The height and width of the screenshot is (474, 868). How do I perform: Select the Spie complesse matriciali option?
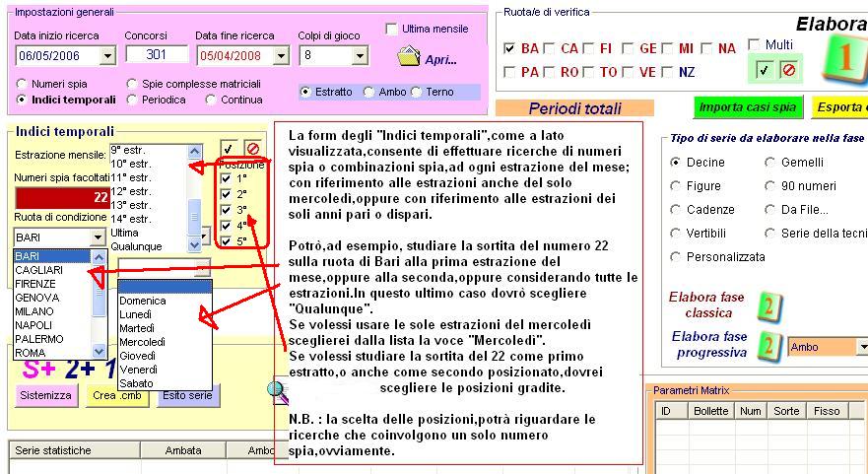pyautogui.click(x=132, y=84)
